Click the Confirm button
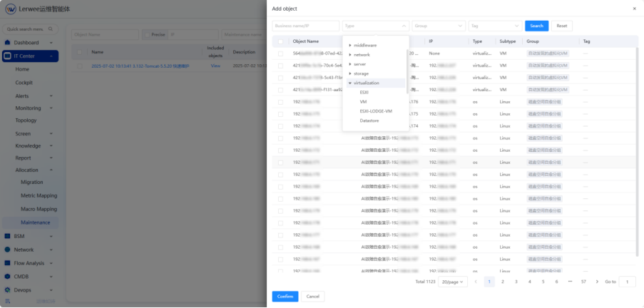 pyautogui.click(x=285, y=296)
